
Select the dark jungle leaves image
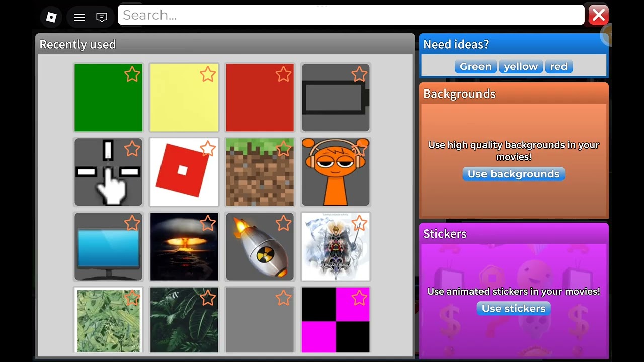[x=184, y=320]
